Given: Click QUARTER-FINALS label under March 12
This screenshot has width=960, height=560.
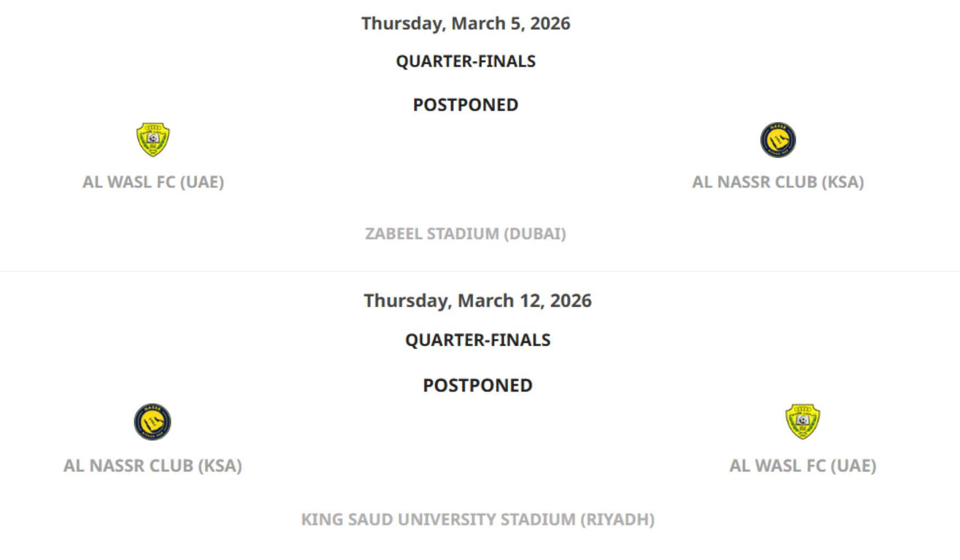Looking at the screenshot, I should point(478,340).
